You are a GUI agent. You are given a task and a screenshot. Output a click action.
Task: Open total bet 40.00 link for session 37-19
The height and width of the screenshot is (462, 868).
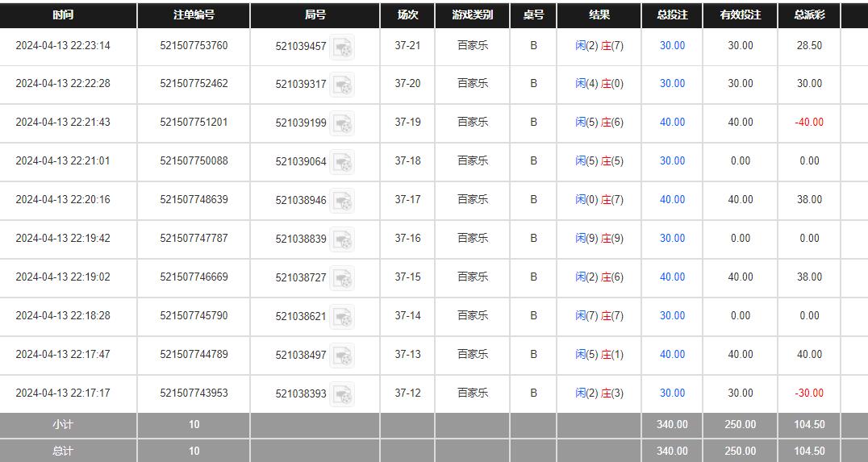pyautogui.click(x=672, y=123)
